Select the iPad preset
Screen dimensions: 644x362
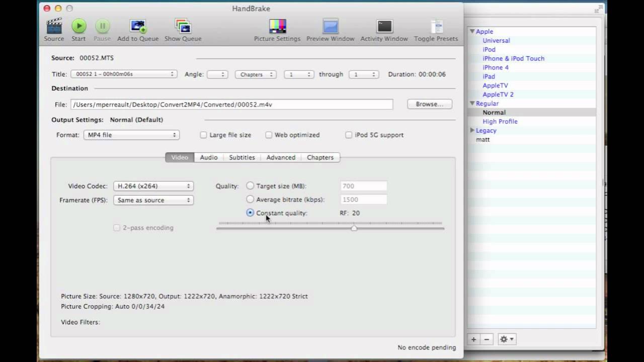point(489,76)
